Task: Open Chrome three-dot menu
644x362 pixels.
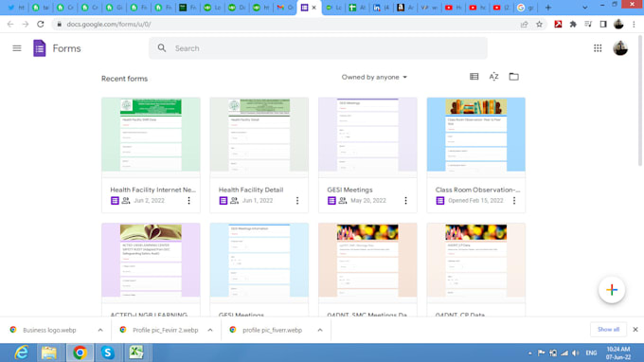Action: 635,25
